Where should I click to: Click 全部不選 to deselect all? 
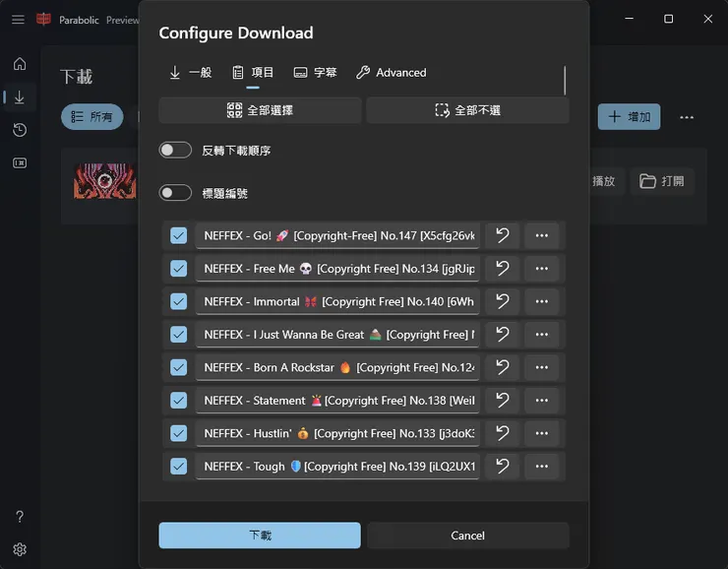[467, 110]
